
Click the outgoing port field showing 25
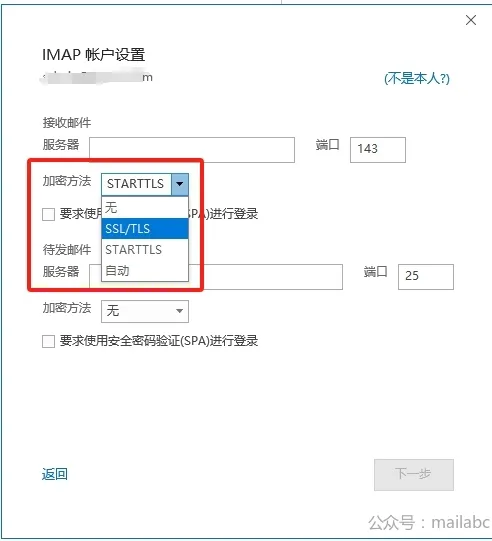point(426,277)
